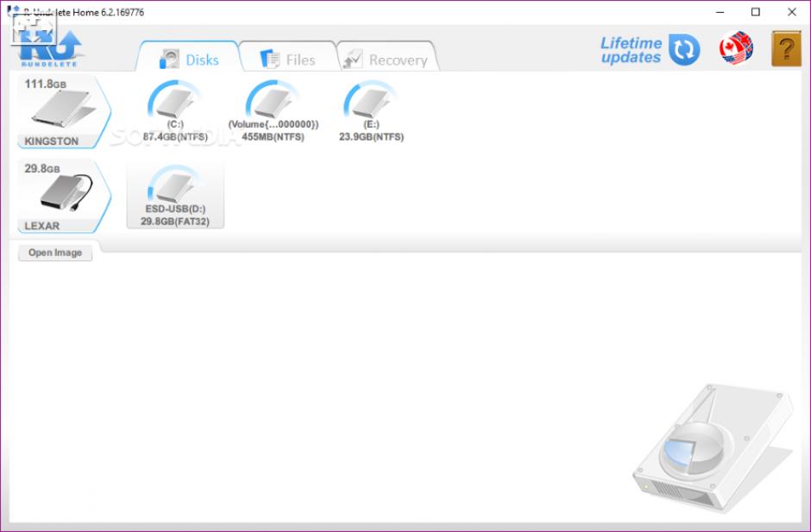The height and width of the screenshot is (532, 811).
Task: Open the language selection flags icon
Action: click(736, 48)
